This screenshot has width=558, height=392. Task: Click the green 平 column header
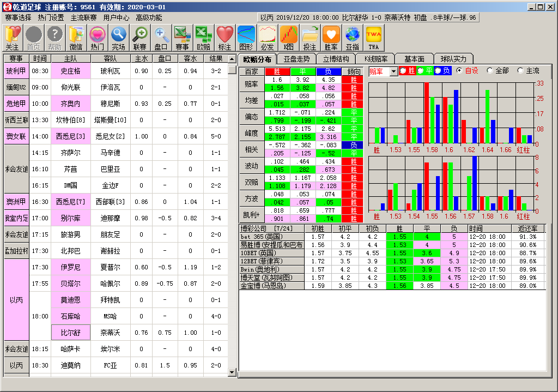tap(302, 71)
